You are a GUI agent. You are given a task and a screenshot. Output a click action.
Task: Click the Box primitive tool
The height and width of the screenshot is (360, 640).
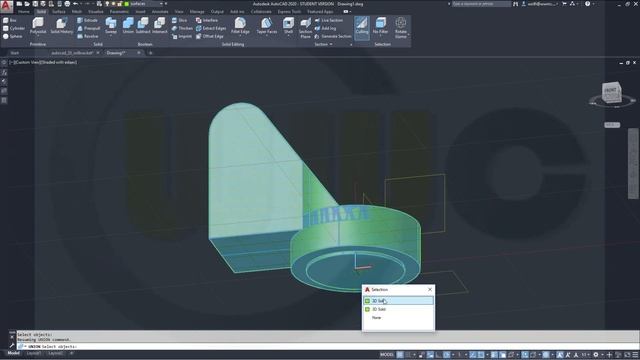10,20
